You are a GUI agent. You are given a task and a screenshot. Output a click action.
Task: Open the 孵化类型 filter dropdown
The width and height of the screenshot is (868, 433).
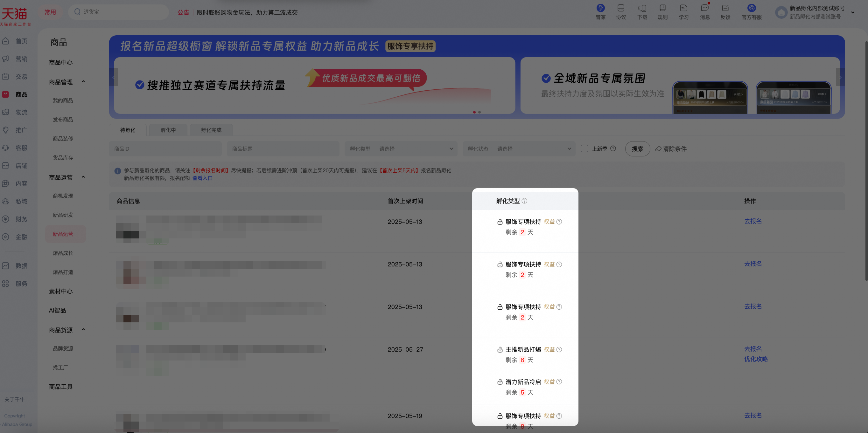coord(401,149)
